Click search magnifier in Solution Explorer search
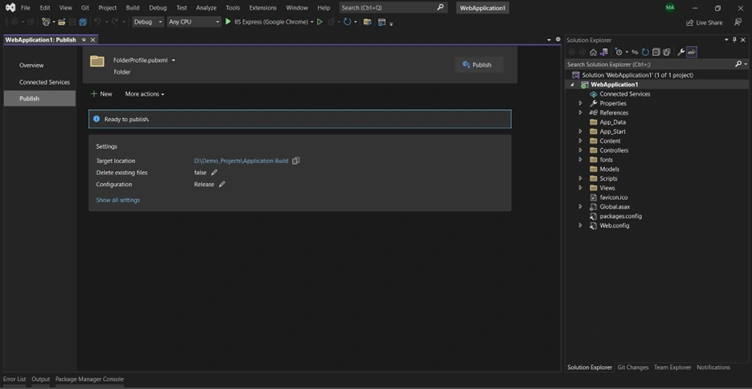Viewport: 752px width, 389px height. (739, 64)
